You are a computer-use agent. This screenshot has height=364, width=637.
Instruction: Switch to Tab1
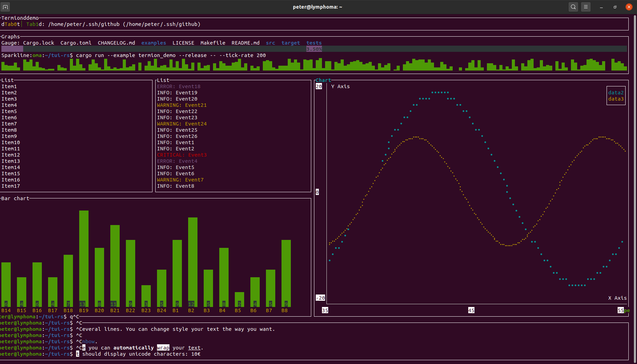pyautogui.click(x=33, y=24)
